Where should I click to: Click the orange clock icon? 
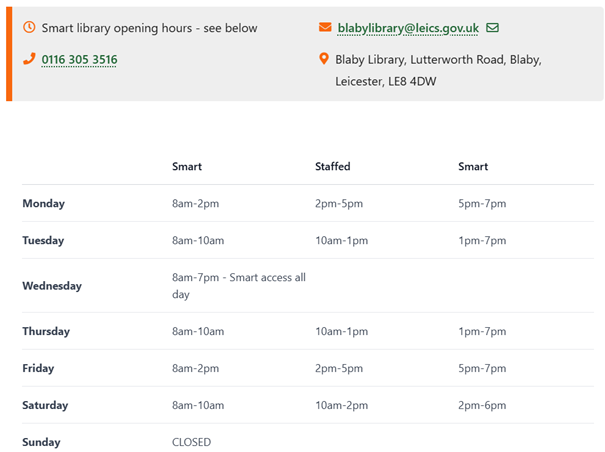[29, 27]
